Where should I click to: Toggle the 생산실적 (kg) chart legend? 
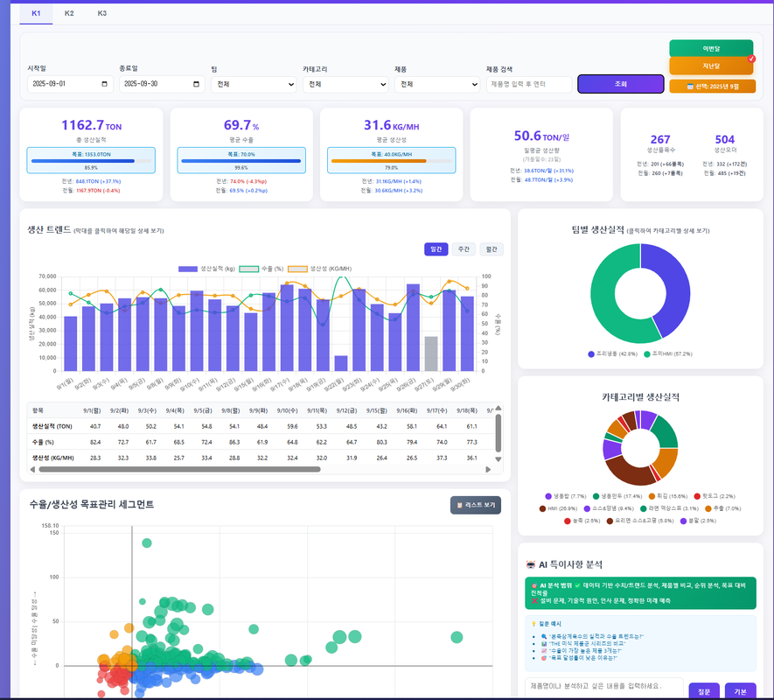(x=206, y=269)
